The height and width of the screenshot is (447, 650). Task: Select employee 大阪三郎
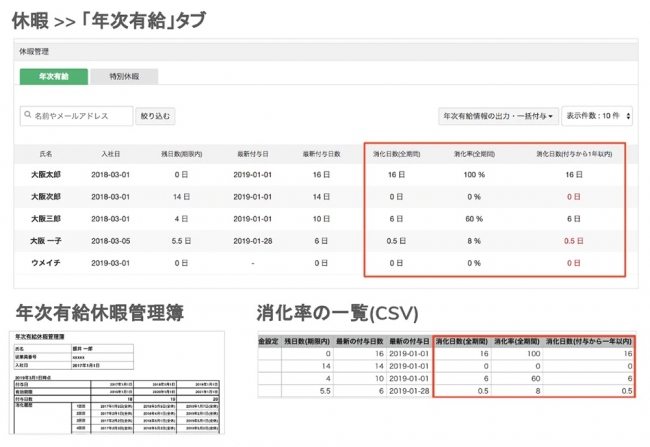(x=46, y=219)
